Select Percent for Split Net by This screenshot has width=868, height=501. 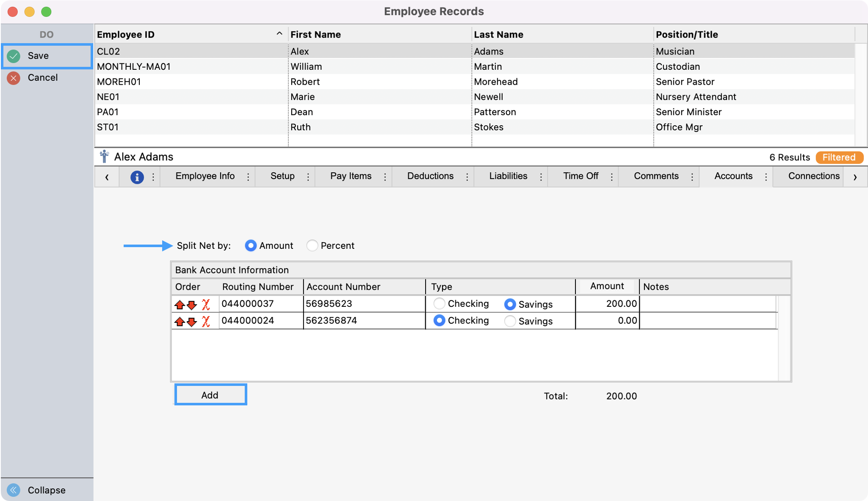tap(312, 246)
